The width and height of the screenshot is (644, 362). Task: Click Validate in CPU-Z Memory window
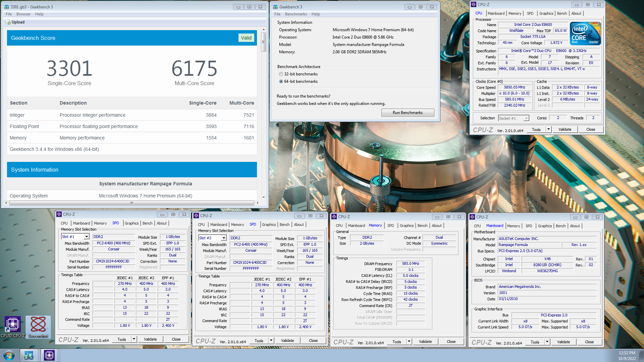(x=425, y=342)
